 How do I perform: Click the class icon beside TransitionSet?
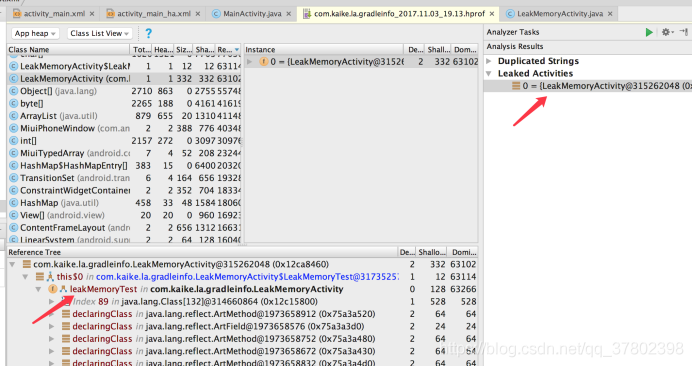[14, 178]
